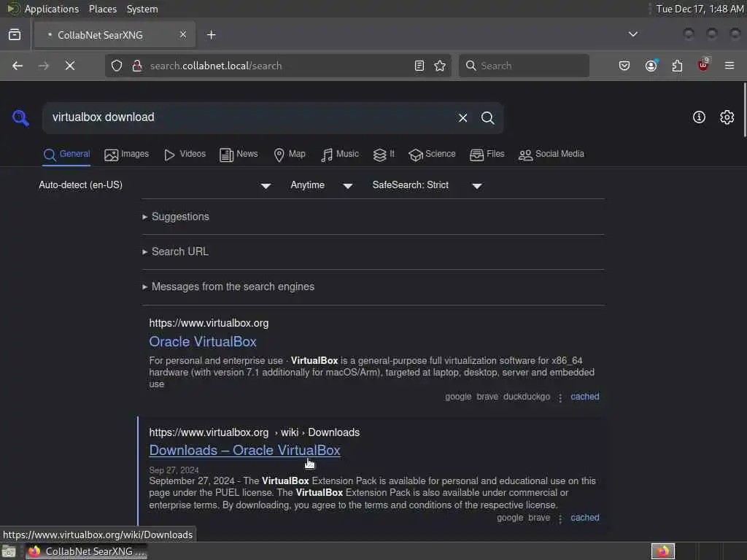
Task: Open the Auto-detect (en-US) language dropdown
Action: tap(155, 185)
